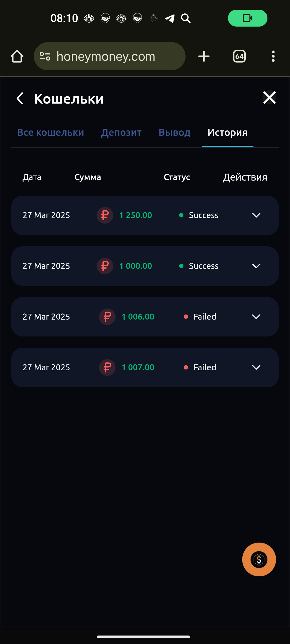Switch to the Все кошельки tab
This screenshot has height=644, width=290.
50,133
